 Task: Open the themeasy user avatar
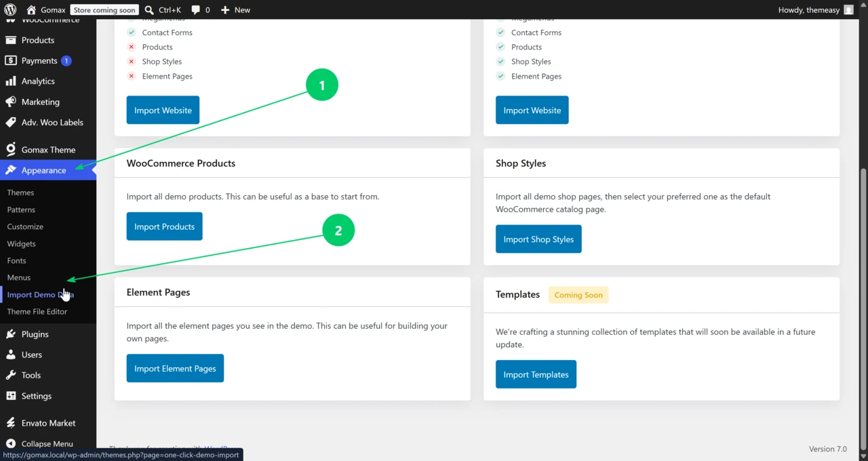[848, 9]
